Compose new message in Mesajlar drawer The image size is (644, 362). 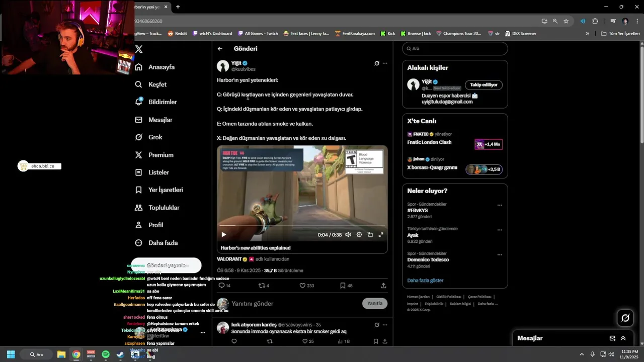(612, 338)
